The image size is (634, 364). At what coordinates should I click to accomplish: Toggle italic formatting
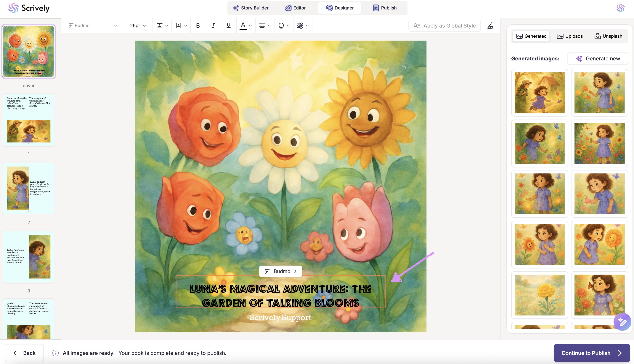[213, 25]
